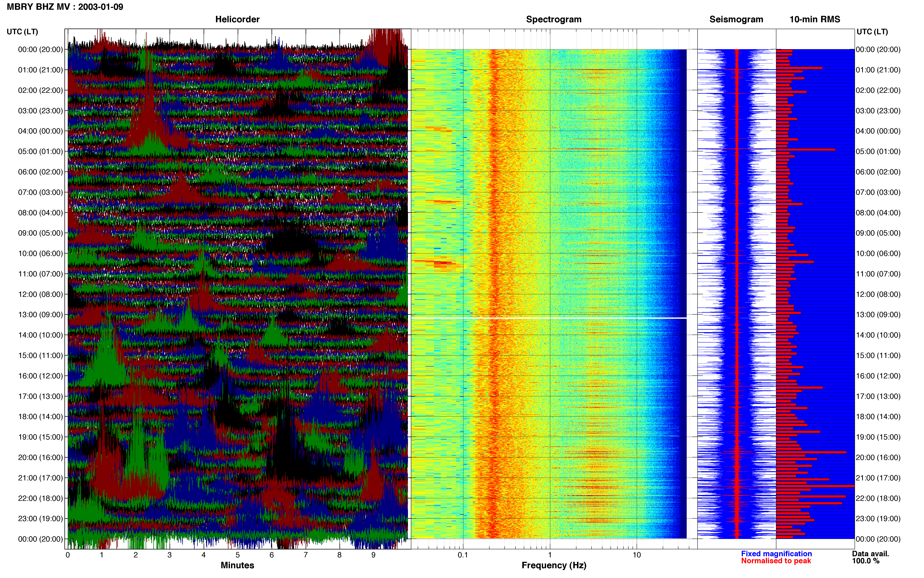Viewport: 924px width, 578px height.
Task: Click the '10' frequency tick label
Action: tap(636, 555)
